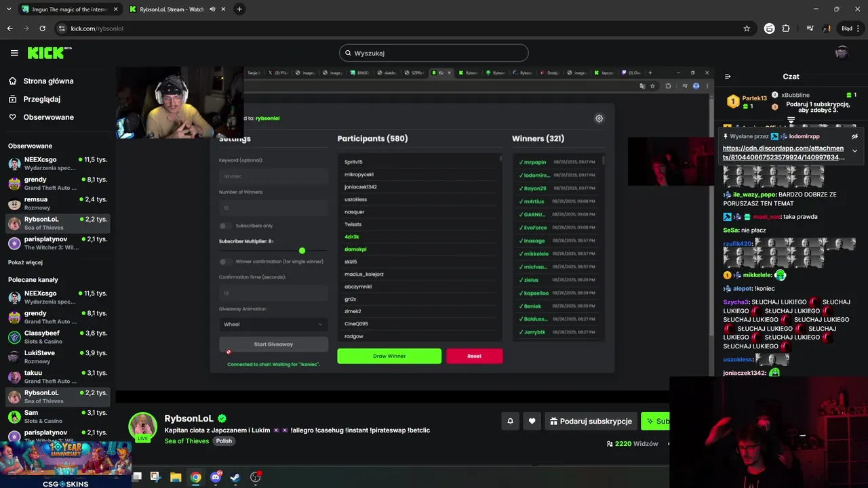Open File Explorer in taskbar
The width and height of the screenshot is (868, 488).
[176, 477]
